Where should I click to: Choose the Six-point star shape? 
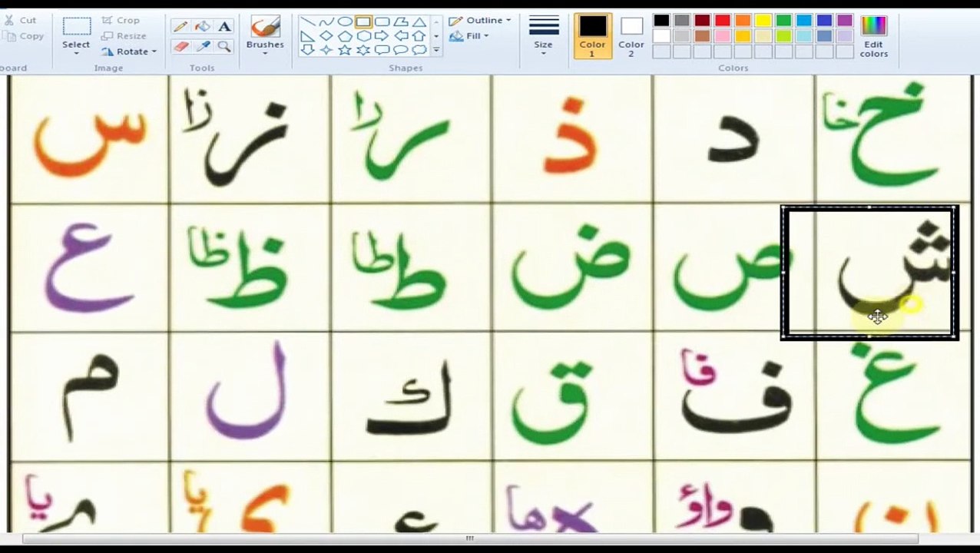pyautogui.click(x=363, y=50)
